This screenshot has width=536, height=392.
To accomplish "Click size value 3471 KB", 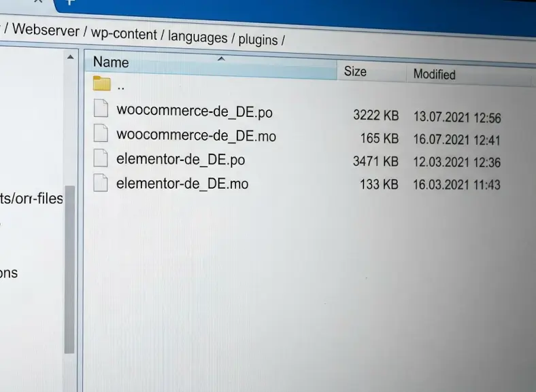I will point(375,161).
